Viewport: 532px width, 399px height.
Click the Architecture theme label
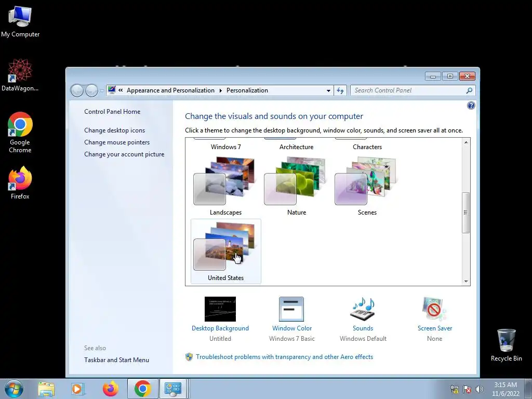tap(296, 147)
